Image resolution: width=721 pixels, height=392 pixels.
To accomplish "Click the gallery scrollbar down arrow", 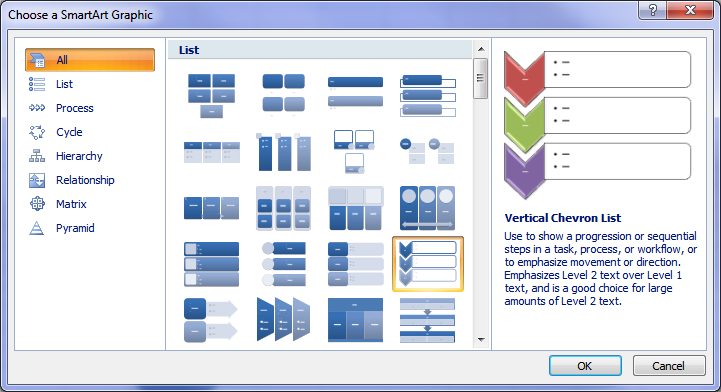I will tap(481, 340).
